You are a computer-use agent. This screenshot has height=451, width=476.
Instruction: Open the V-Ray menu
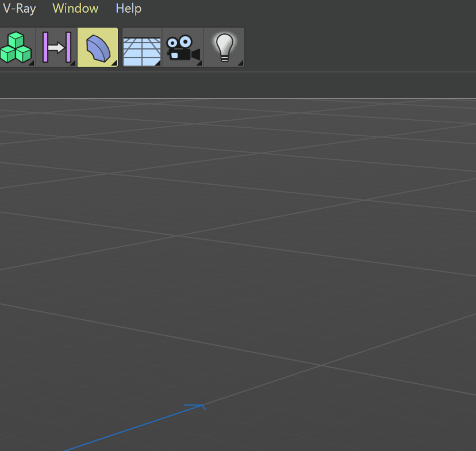[19, 9]
